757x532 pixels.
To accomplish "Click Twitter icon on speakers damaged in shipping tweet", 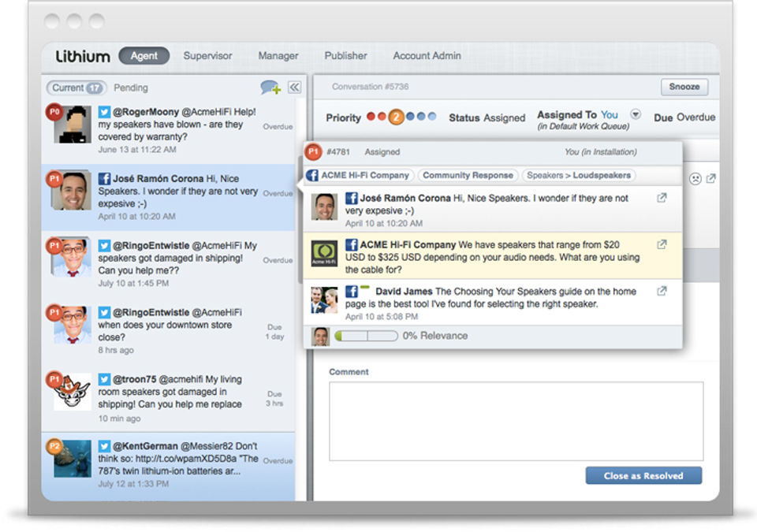I will click(104, 246).
